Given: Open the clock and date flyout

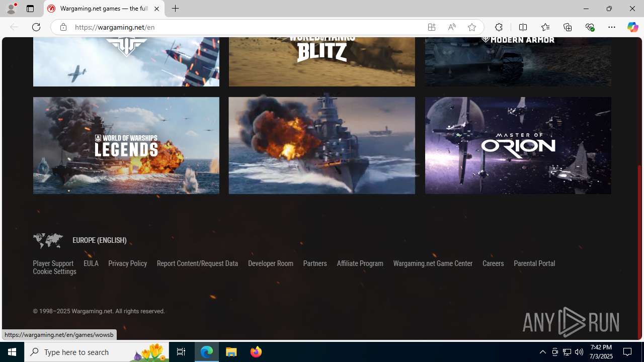Looking at the screenshot, I should click(x=601, y=352).
